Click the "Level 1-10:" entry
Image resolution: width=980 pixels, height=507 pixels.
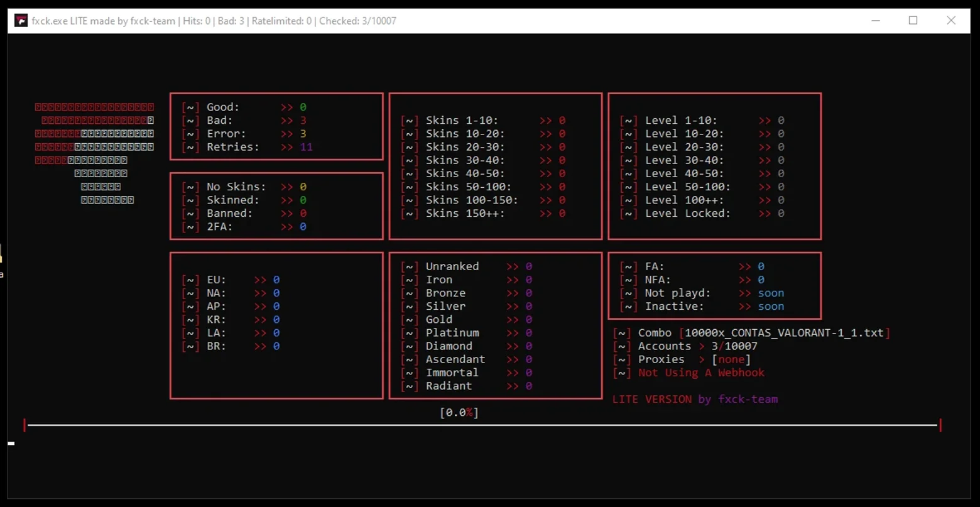pos(702,121)
